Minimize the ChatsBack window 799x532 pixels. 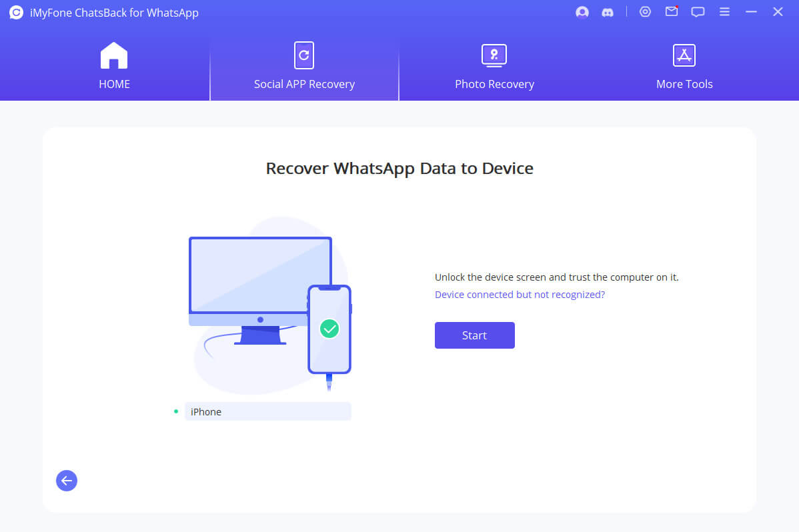[751, 12]
